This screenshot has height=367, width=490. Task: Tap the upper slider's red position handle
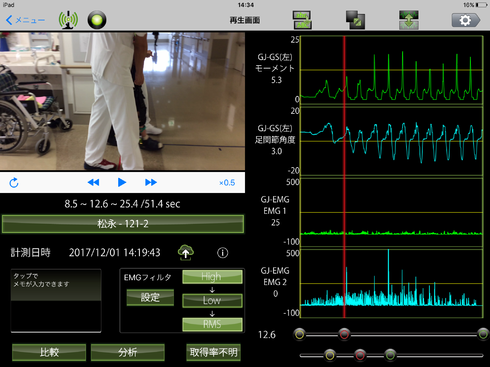click(344, 334)
